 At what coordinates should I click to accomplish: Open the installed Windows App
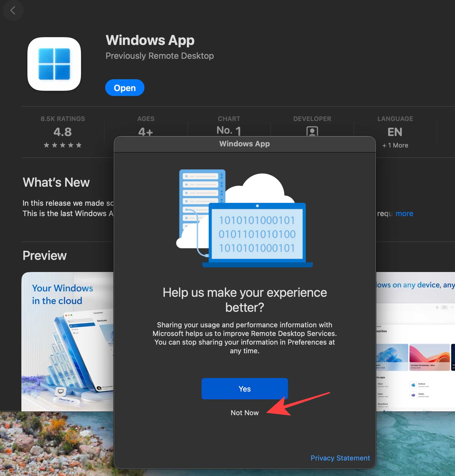click(x=125, y=88)
